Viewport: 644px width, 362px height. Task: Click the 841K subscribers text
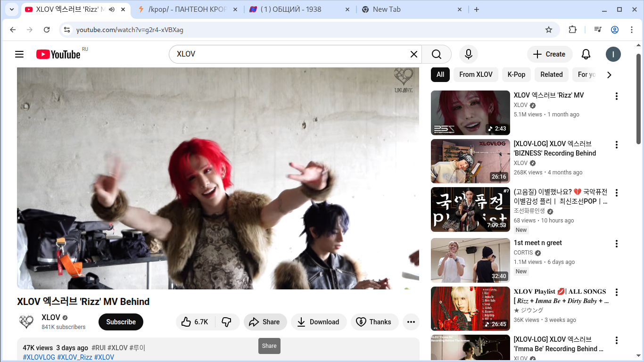coord(64,327)
